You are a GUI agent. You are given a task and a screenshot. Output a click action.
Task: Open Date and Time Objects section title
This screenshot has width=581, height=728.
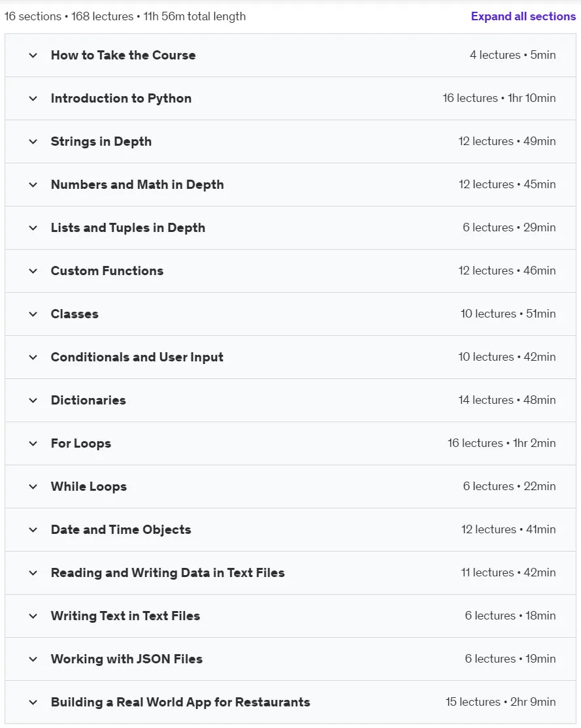pyautogui.click(x=121, y=530)
